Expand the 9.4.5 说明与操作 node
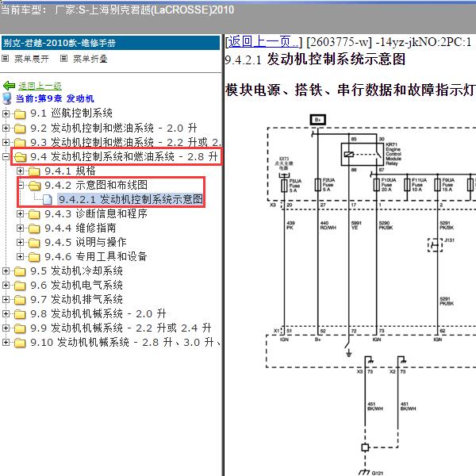 (x=20, y=242)
